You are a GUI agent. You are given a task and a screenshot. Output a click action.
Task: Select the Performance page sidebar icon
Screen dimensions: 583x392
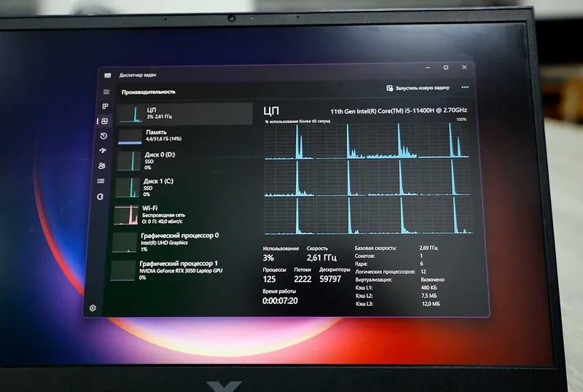click(x=105, y=121)
